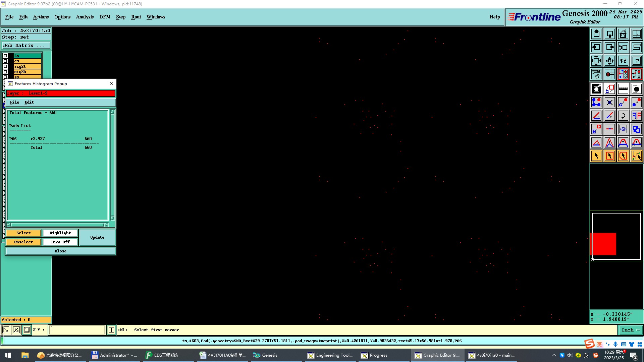The image size is (644, 362).
Task: Select the ruler measure tool
Action: [x=623, y=89]
